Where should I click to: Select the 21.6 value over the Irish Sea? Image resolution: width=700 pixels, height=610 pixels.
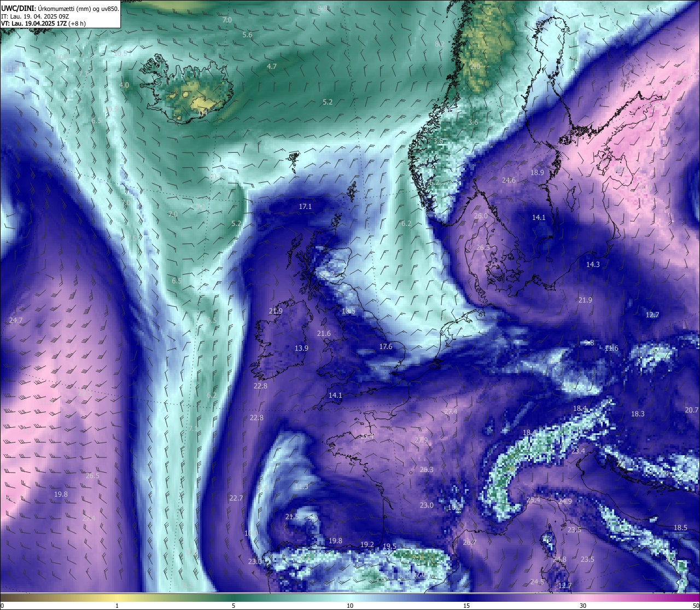[x=324, y=333]
